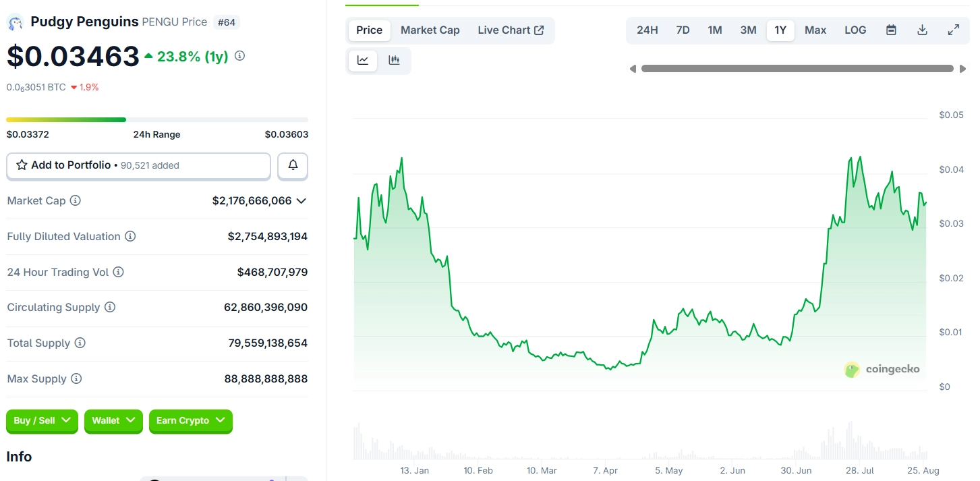Select the 7D time range
The image size is (980, 481).
[x=683, y=30]
